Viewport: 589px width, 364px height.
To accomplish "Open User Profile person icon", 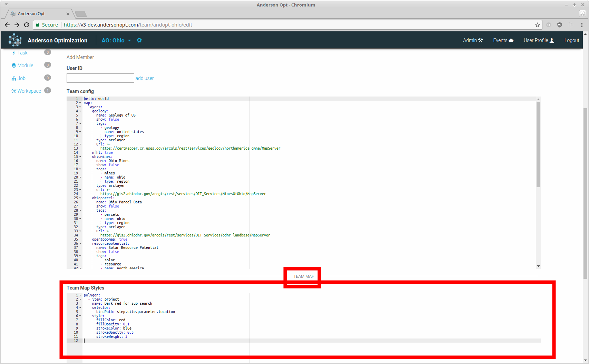I will 552,40.
